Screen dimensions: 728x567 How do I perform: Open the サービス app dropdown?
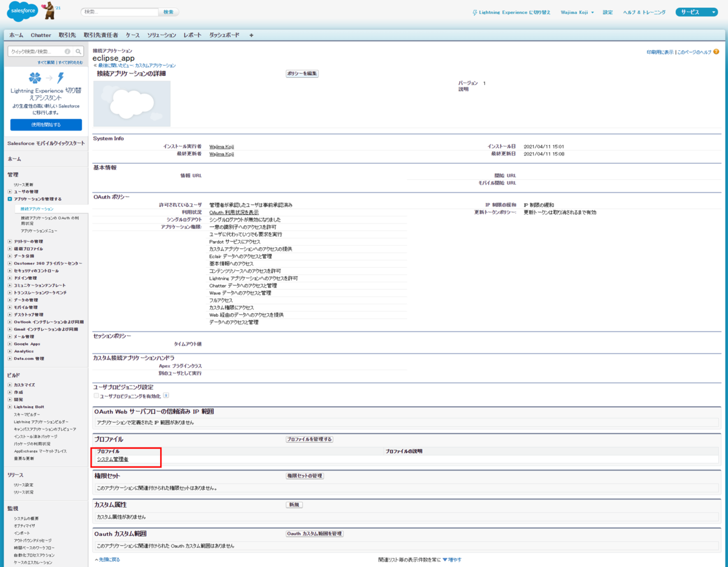[x=696, y=12]
